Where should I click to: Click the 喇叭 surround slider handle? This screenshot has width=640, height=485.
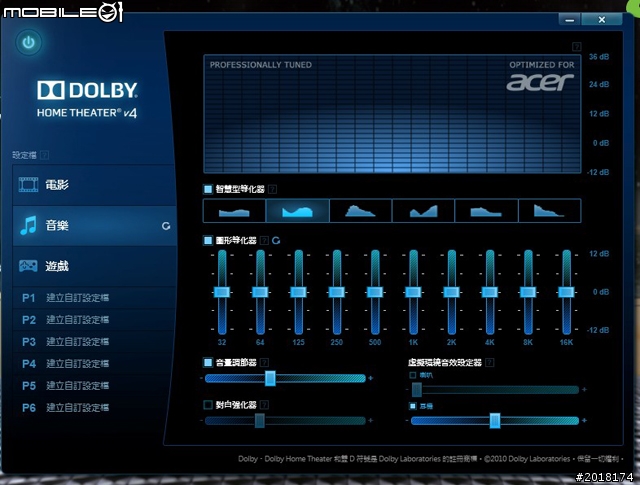tap(417, 389)
